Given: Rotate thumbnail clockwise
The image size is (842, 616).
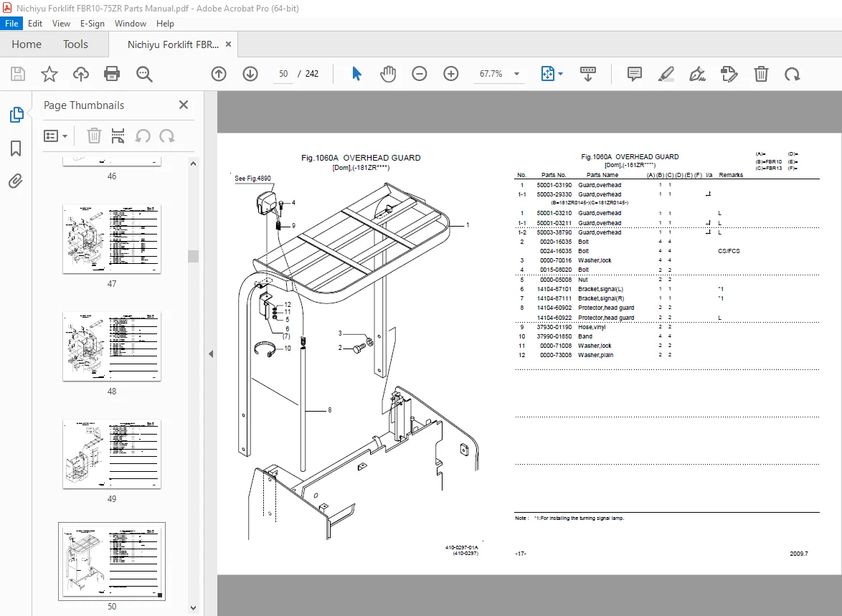Looking at the screenshot, I should coord(167,136).
